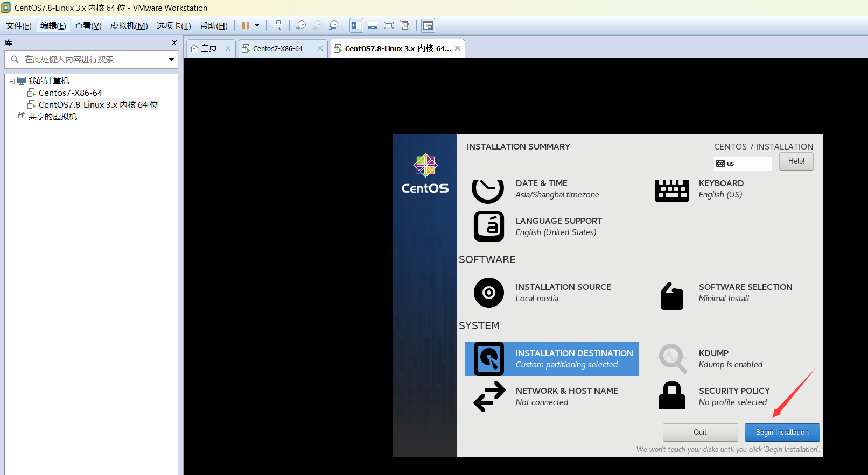Enter full screen mode via toolbar icon
This screenshot has height=475, width=868.
389,25
